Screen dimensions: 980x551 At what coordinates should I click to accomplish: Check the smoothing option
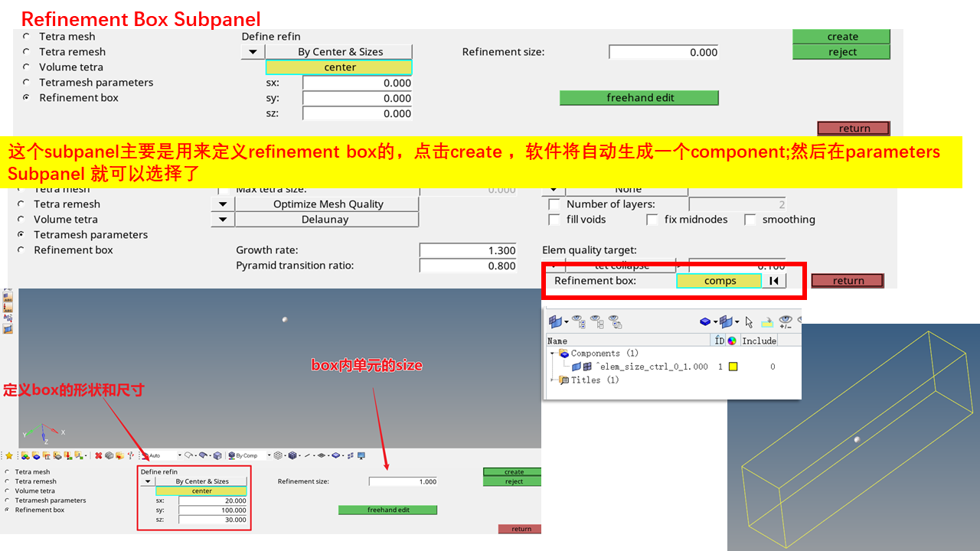tap(750, 220)
